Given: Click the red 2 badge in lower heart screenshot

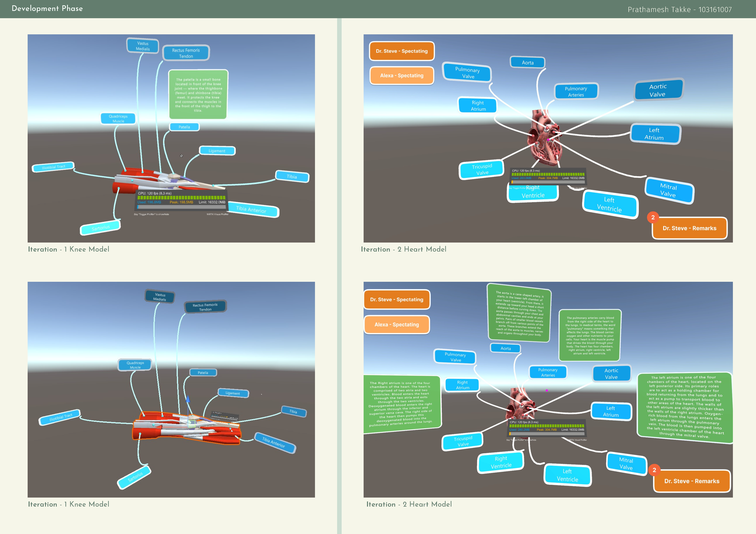Looking at the screenshot, I should 654,470.
